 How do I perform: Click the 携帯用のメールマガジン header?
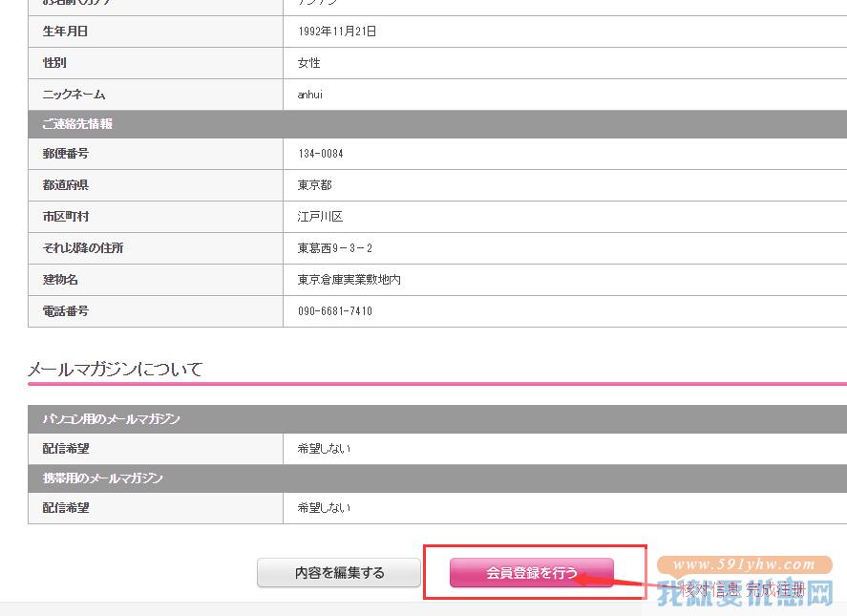pos(437,478)
